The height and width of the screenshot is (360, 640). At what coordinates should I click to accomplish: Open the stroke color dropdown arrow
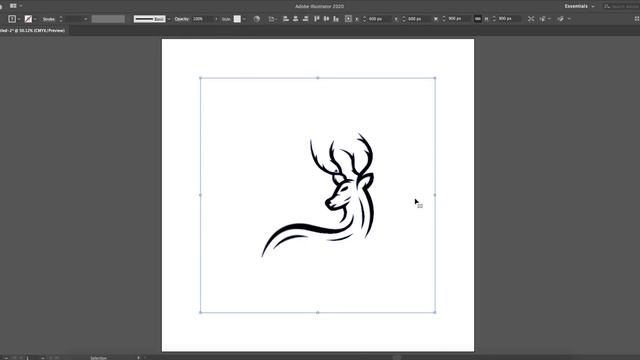point(35,19)
